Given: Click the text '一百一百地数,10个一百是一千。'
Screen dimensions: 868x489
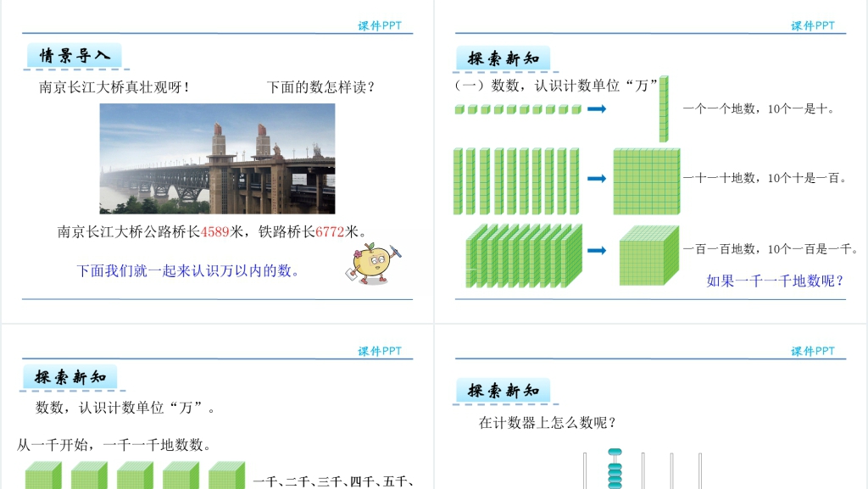Looking at the screenshot, I should (x=770, y=249).
